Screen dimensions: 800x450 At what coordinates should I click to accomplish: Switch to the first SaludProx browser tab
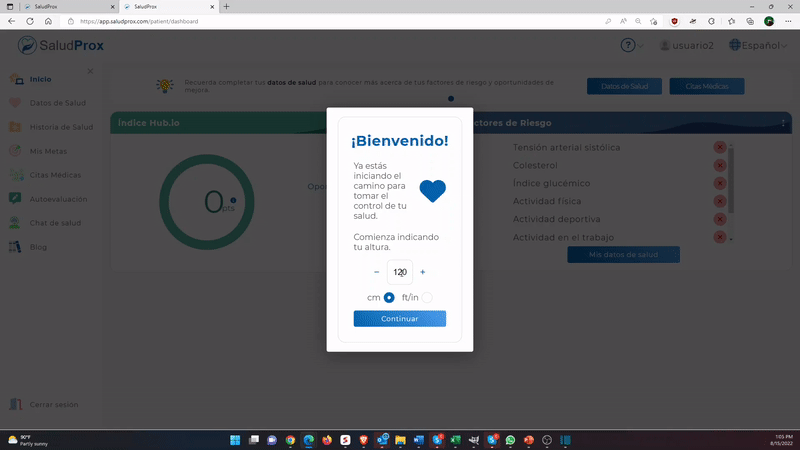68,7
